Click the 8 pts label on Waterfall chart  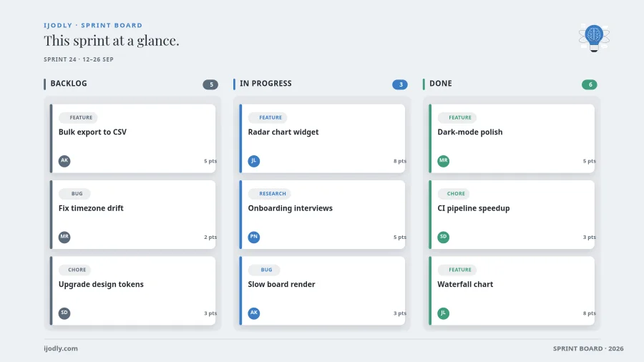pos(590,313)
